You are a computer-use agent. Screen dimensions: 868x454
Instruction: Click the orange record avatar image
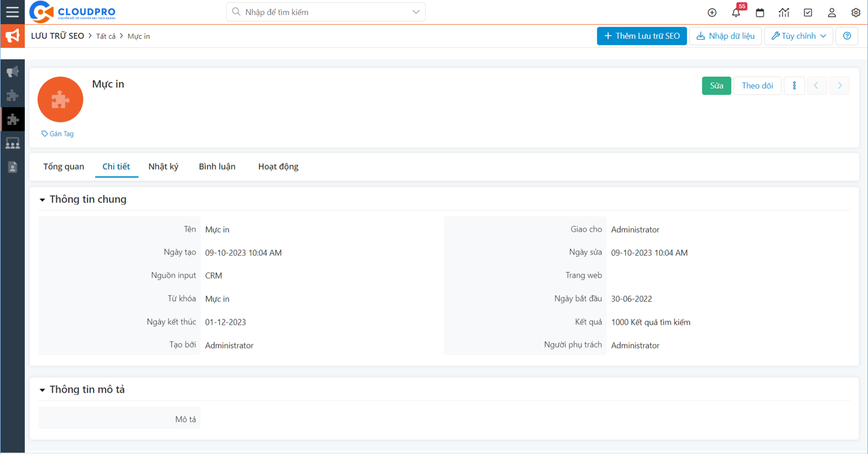click(x=61, y=100)
